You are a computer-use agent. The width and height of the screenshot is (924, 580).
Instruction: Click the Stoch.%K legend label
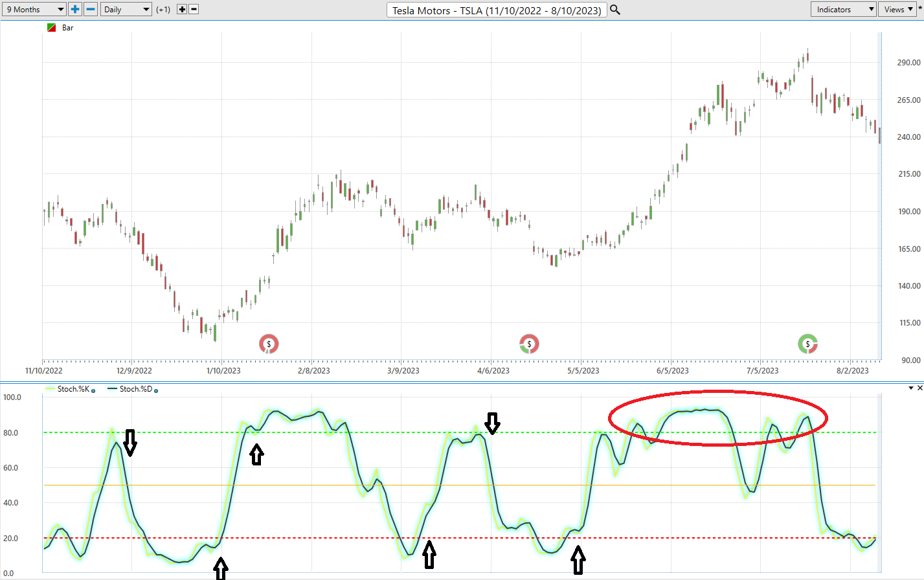point(73,389)
